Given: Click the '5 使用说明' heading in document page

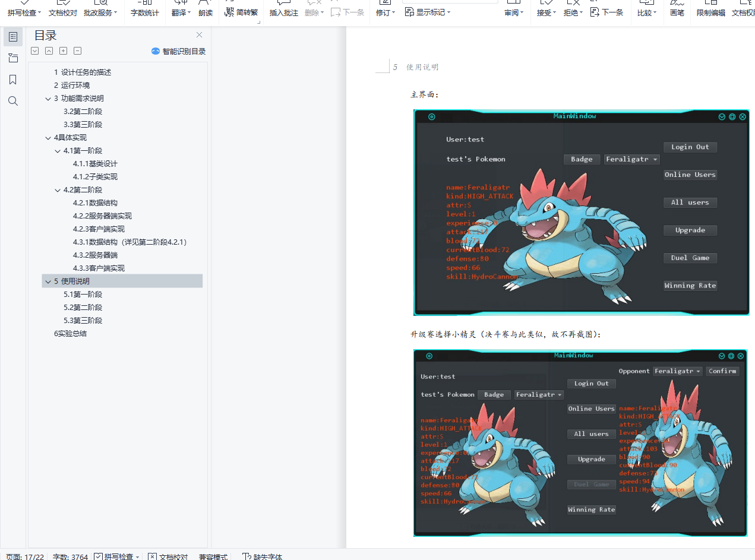Looking at the screenshot, I should pyautogui.click(x=416, y=67).
